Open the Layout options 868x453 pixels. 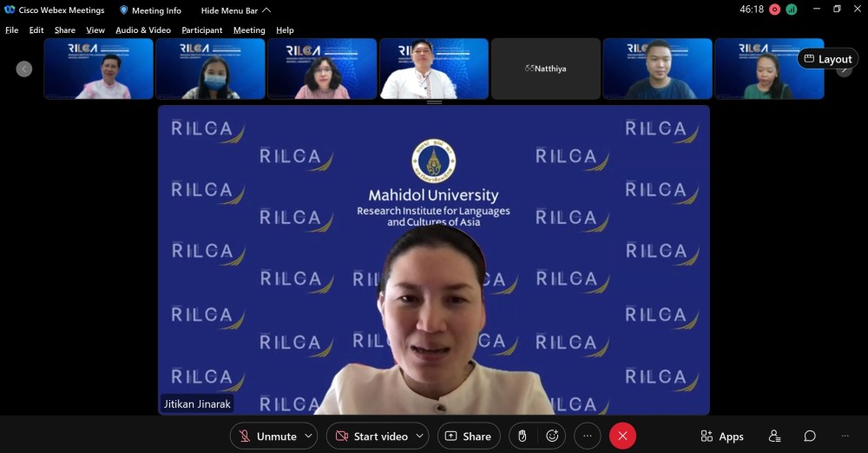pyautogui.click(x=828, y=59)
